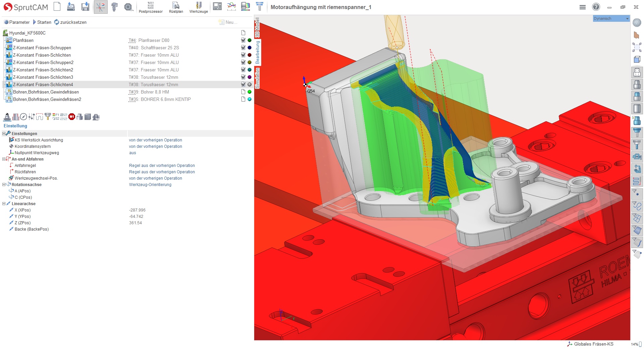Viewport: 644px width, 362px height.
Task: Click the Neu... new operation button
Action: 228,22
